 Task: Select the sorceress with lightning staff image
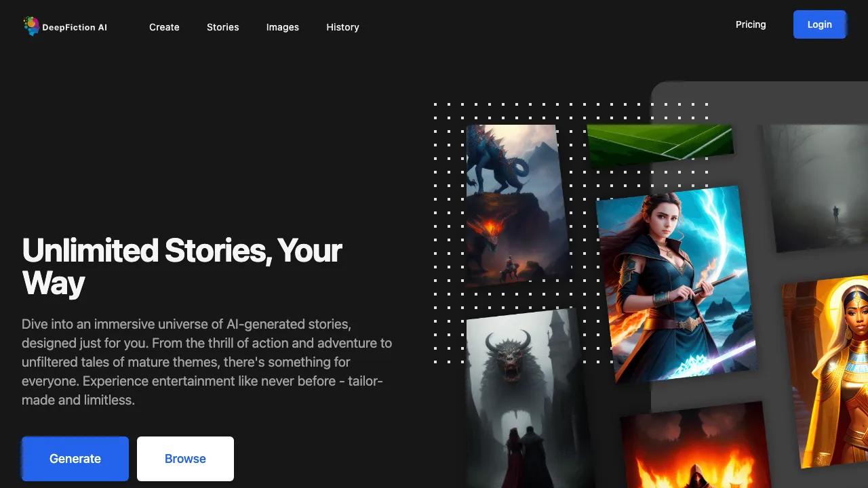676,283
